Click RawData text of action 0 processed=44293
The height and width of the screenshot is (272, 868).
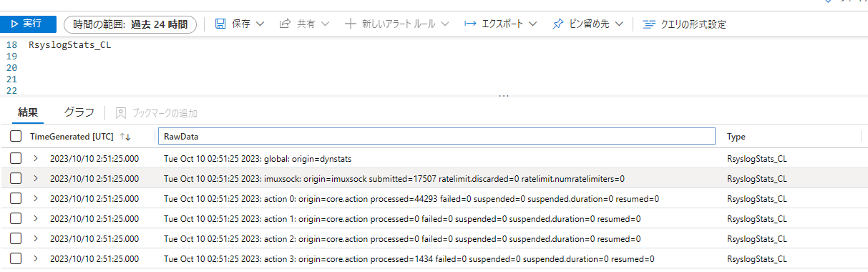(x=411, y=199)
